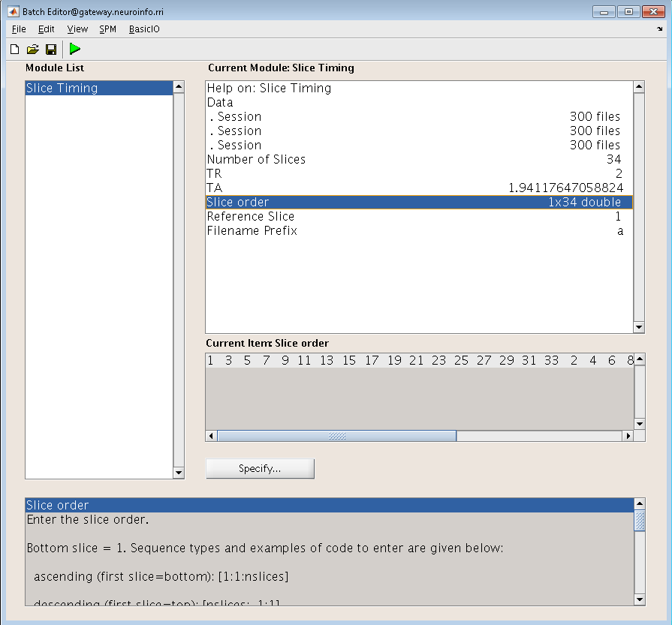
Task: Open the Edit menu
Action: click(47, 29)
